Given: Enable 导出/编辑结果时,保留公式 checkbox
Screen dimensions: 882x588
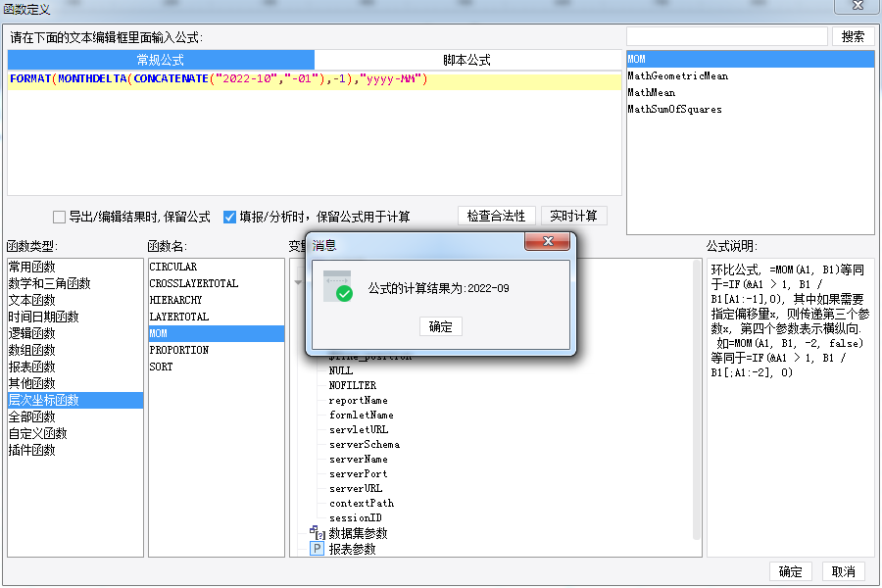Looking at the screenshot, I should 59,217.
